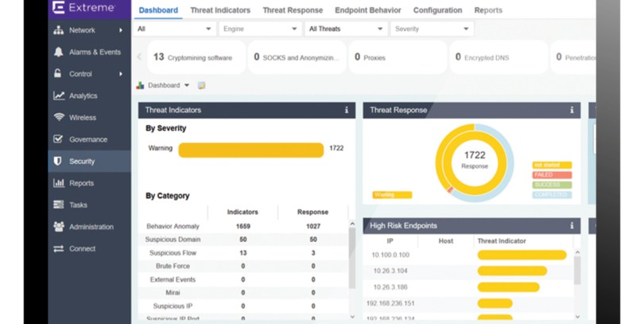Screen dimensions: 644x324
Task: Click the left arrow before threat cards
Action: click(139, 57)
